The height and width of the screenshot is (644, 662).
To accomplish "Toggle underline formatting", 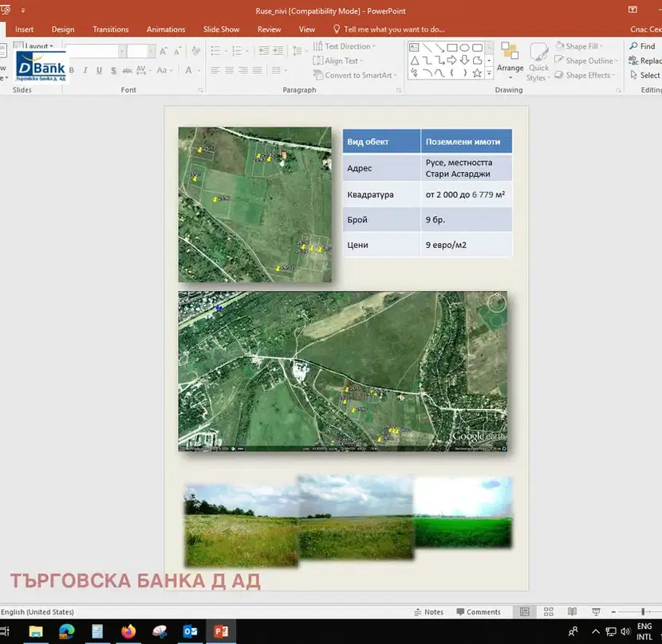I will [x=99, y=70].
